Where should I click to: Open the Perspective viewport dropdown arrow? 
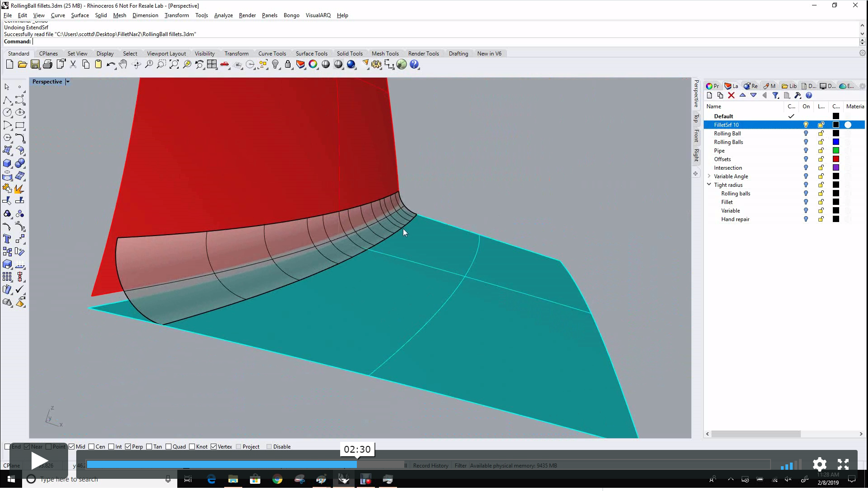(68, 82)
